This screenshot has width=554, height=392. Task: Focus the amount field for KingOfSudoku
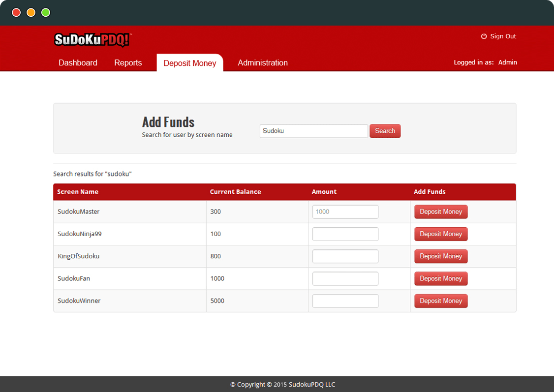coord(345,256)
